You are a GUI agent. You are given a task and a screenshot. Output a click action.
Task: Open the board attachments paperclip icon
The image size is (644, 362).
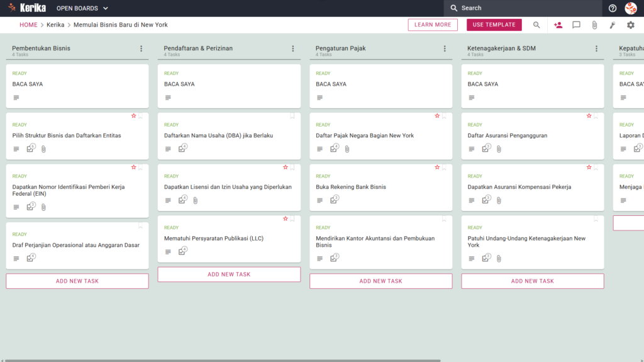[x=594, y=25]
